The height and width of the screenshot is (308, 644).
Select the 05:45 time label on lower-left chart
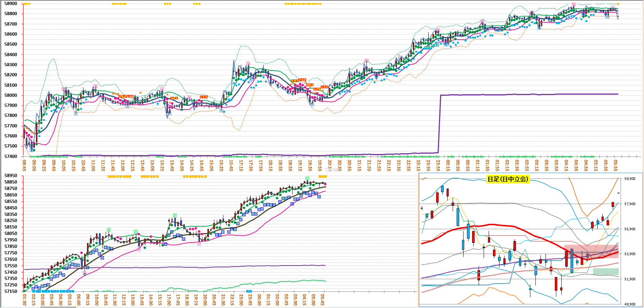point(323,299)
